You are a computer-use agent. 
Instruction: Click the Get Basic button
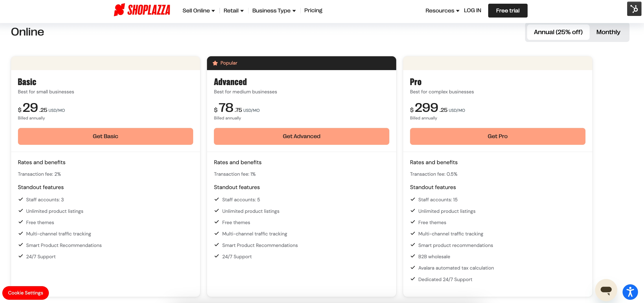tap(105, 136)
